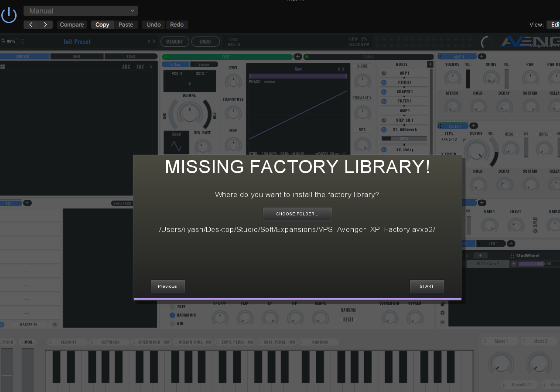Click the Copy button in plugin header

102,24
